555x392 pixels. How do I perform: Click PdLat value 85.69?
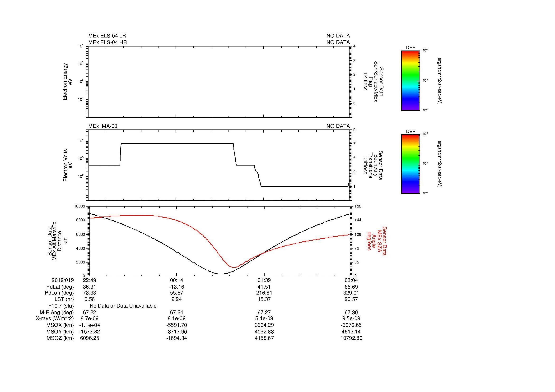point(351,287)
